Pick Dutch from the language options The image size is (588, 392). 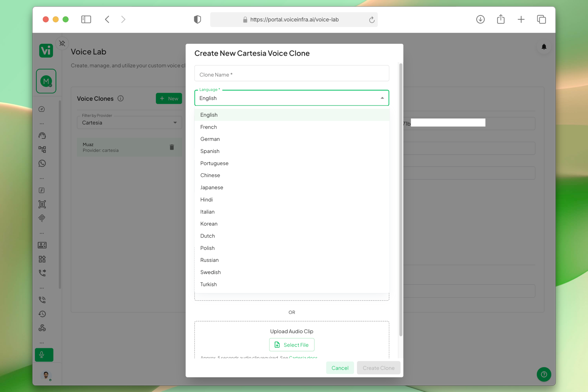click(x=292, y=236)
